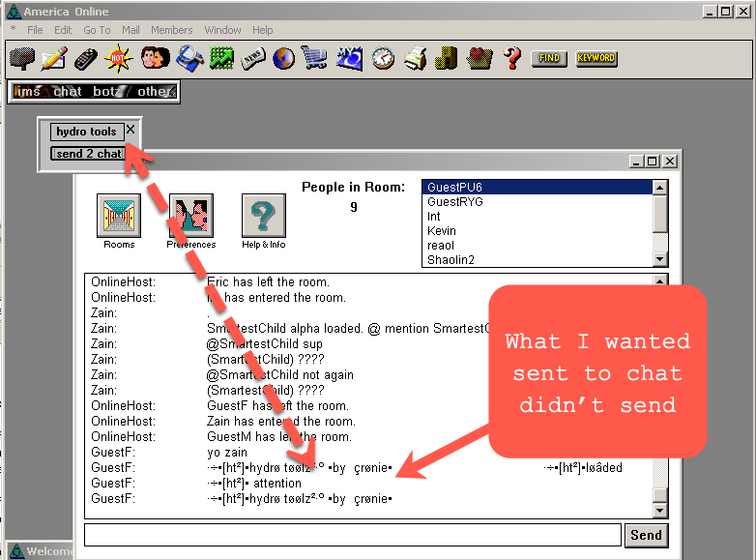
Task: Open the Edit menu
Action: [x=63, y=30]
